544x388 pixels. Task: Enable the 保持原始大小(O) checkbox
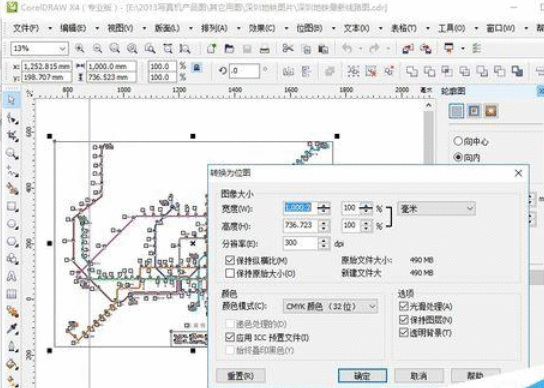coord(230,273)
